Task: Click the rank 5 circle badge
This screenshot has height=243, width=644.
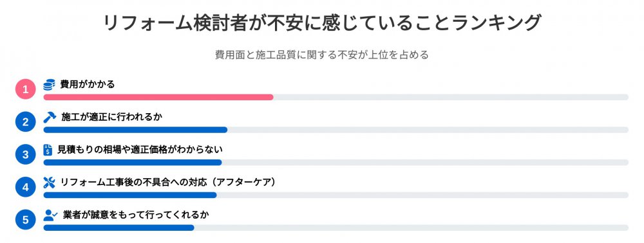Action: [x=26, y=221]
